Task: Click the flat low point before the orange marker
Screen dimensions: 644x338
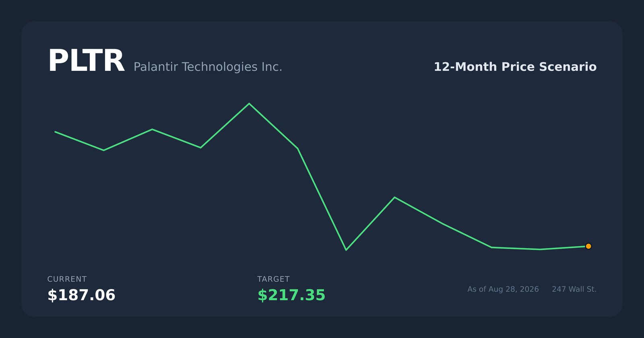Action: pos(540,249)
